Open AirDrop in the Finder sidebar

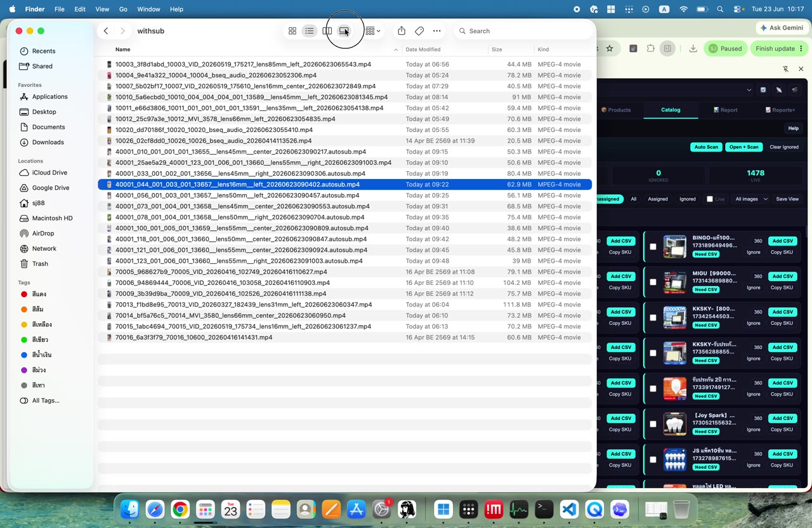click(x=43, y=234)
